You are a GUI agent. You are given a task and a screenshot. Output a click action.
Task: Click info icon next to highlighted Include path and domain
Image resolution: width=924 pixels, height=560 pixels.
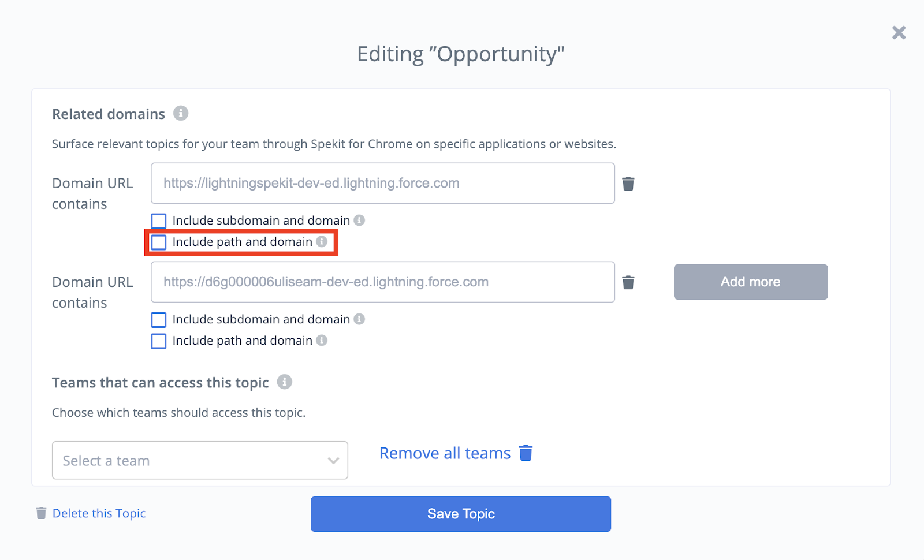[322, 242]
